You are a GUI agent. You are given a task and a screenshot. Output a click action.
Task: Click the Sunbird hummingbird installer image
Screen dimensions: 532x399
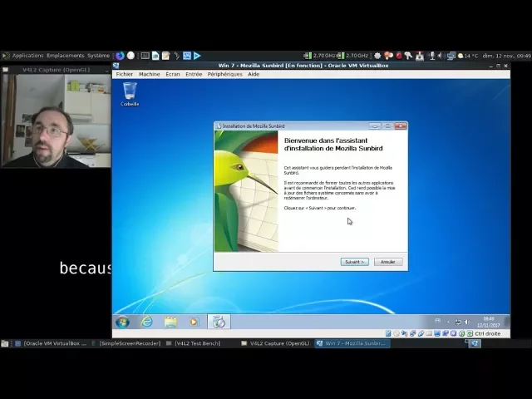click(x=246, y=191)
